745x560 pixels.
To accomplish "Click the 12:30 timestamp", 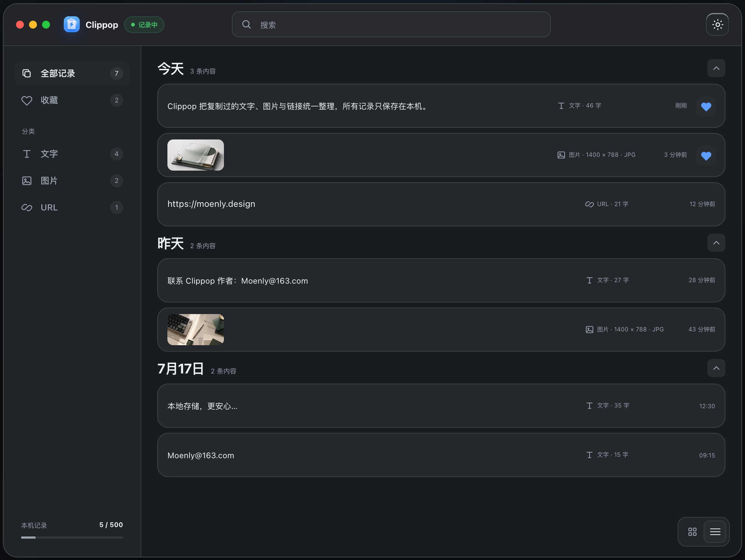I will pos(707,406).
